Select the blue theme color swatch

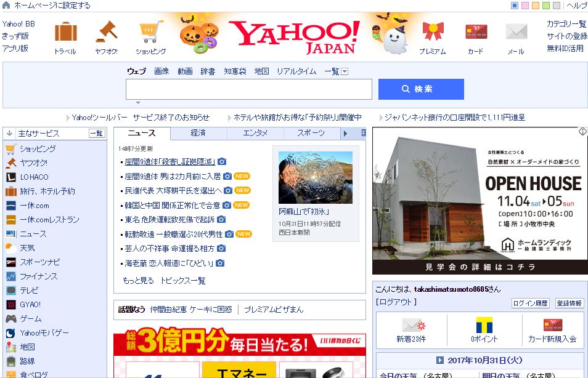tap(515, 6)
